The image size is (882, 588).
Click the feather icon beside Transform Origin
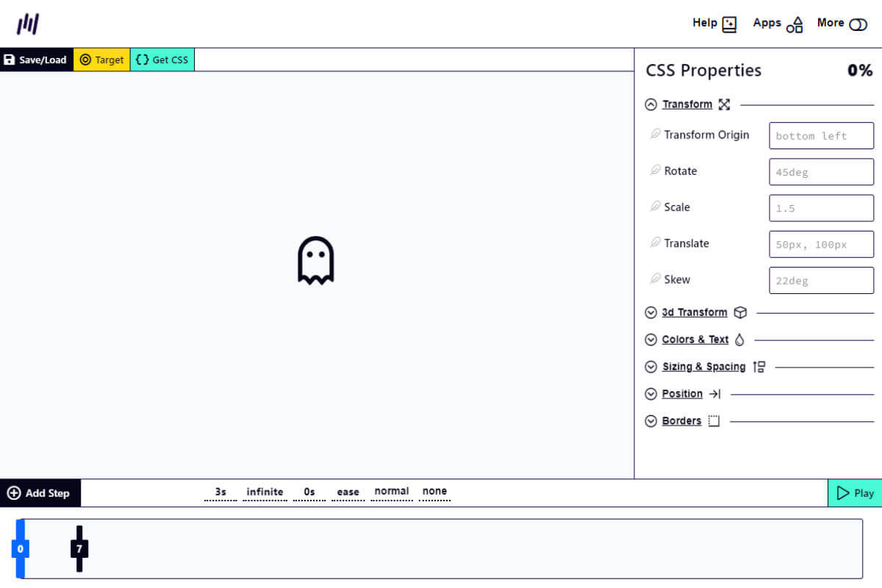point(655,135)
